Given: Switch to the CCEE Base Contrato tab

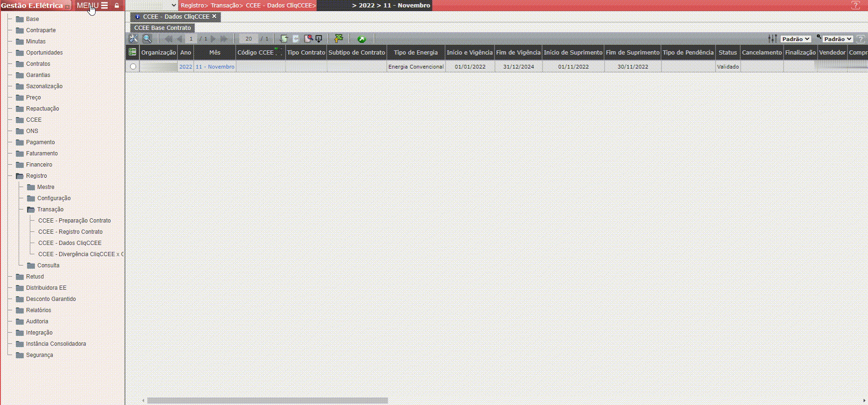Looking at the screenshot, I should click(x=162, y=28).
